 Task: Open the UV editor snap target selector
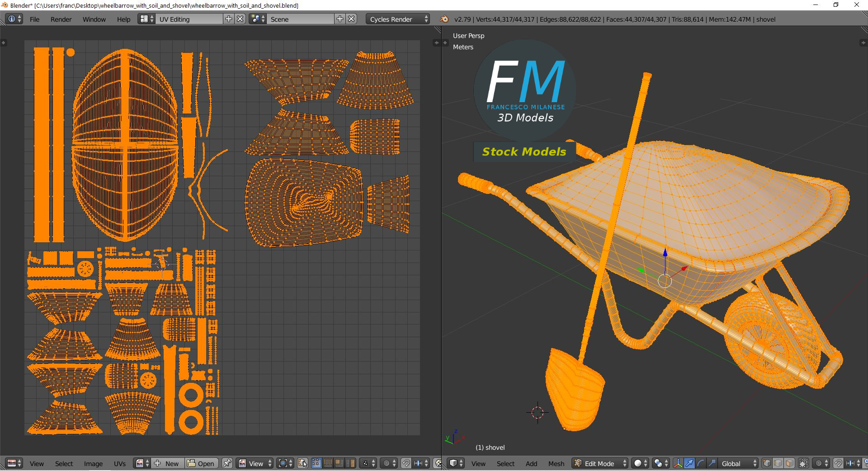tap(421, 463)
